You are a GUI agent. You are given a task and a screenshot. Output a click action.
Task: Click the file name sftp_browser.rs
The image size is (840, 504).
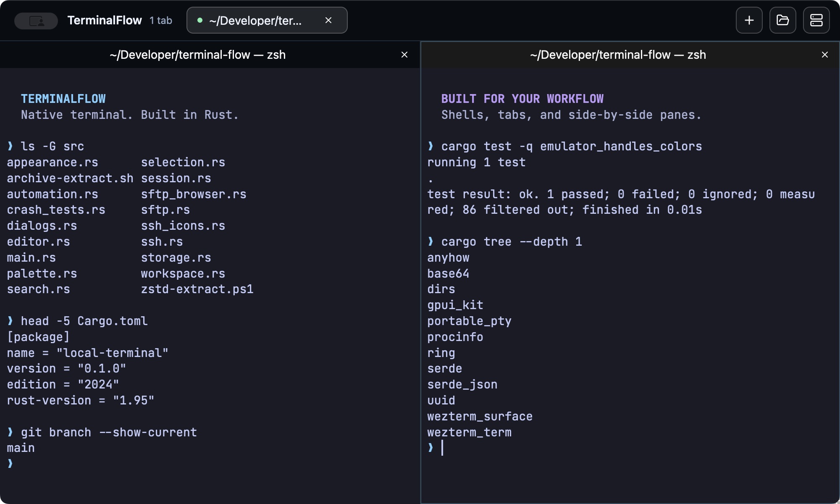click(x=194, y=194)
